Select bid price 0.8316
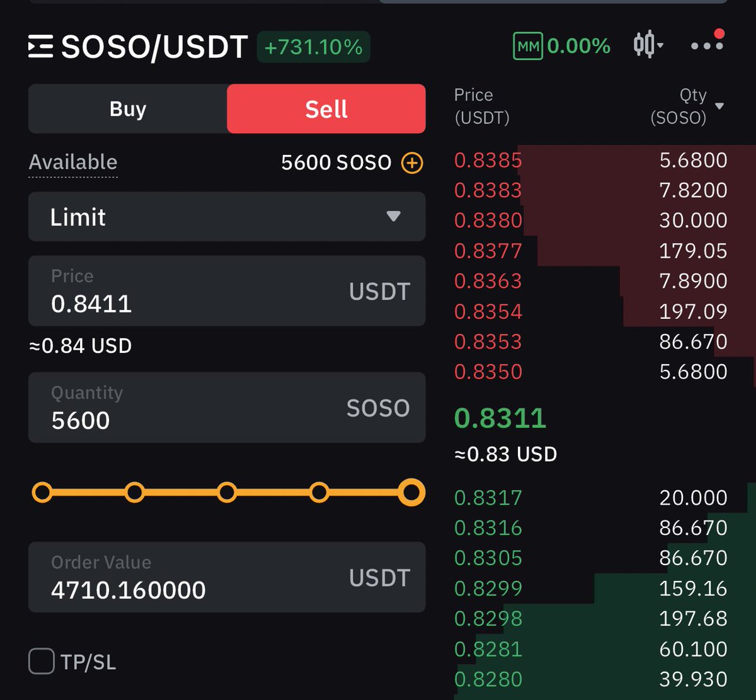756x700 pixels. pos(488,528)
